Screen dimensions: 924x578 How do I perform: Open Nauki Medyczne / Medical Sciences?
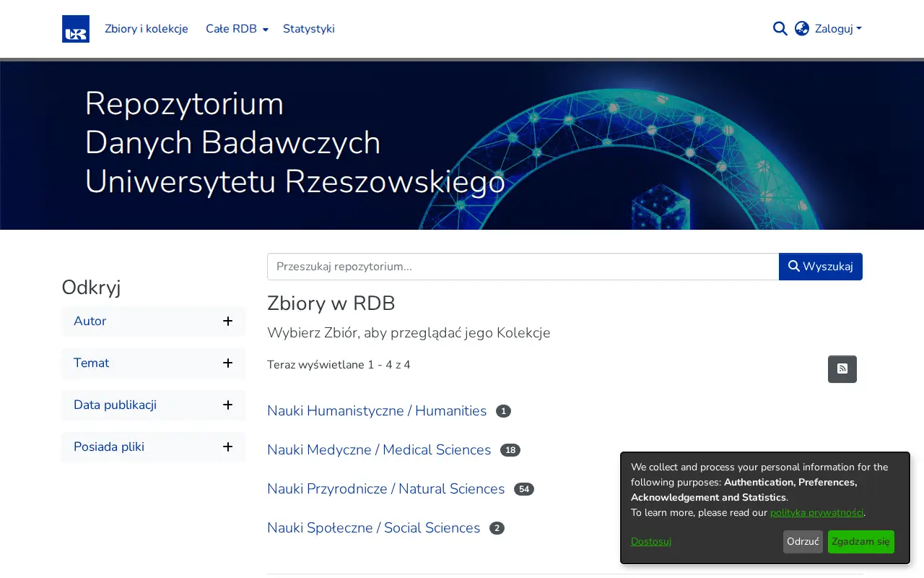379,450
